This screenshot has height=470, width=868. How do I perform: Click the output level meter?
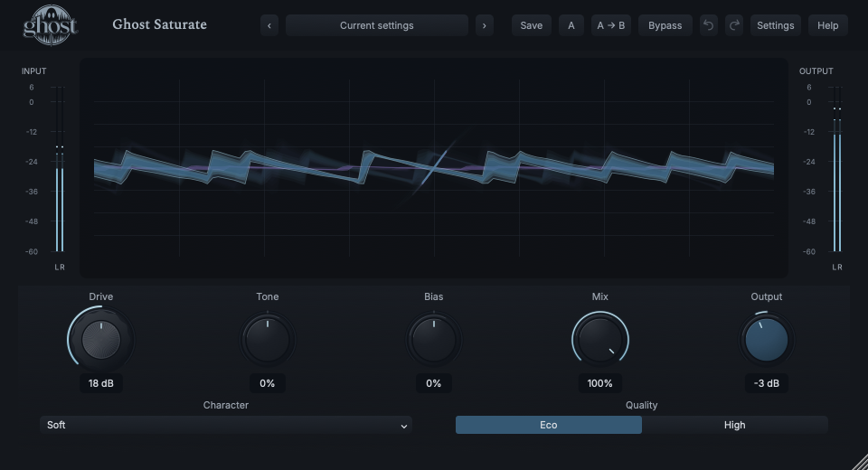(x=837, y=169)
